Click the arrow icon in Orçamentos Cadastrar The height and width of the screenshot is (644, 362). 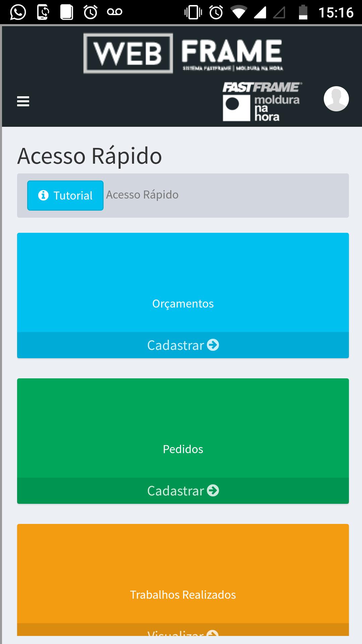tap(213, 345)
